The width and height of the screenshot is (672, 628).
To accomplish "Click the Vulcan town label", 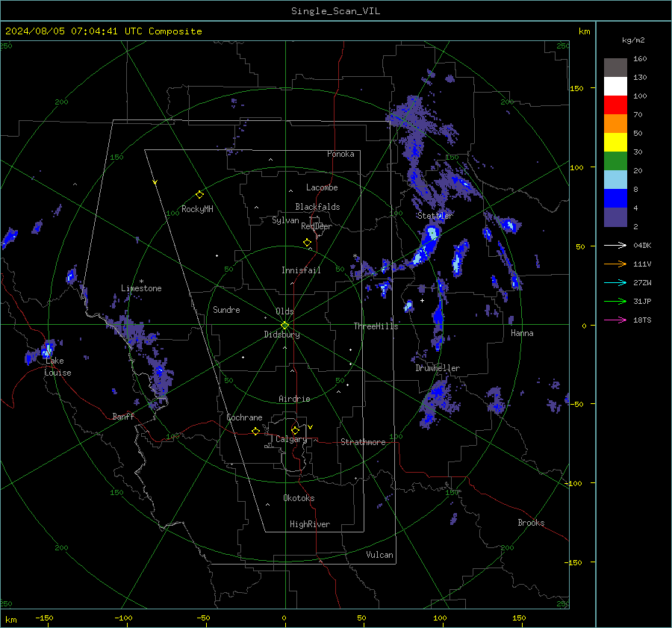I will [379, 555].
